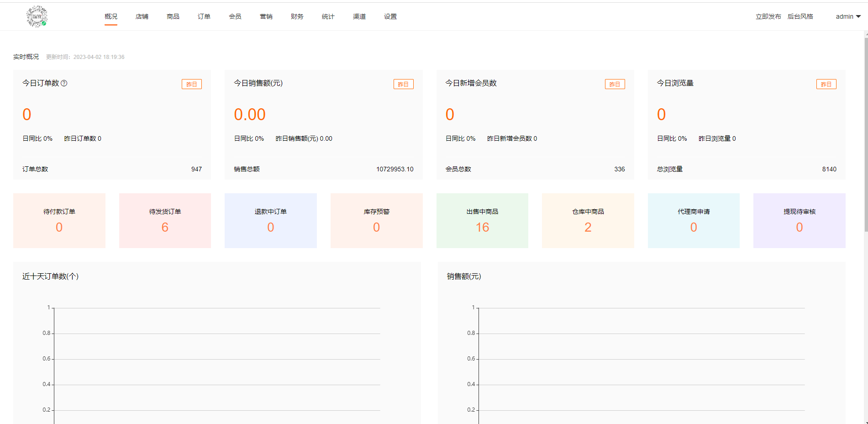This screenshot has height=424, width=868.
Task: Click the help icon beside 今日订单数
Action: click(64, 83)
